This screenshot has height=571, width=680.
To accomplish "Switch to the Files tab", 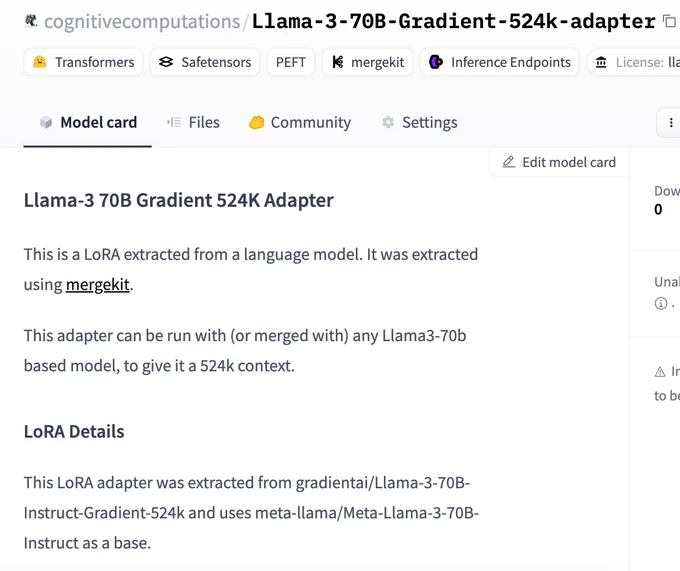I will pos(193,123).
